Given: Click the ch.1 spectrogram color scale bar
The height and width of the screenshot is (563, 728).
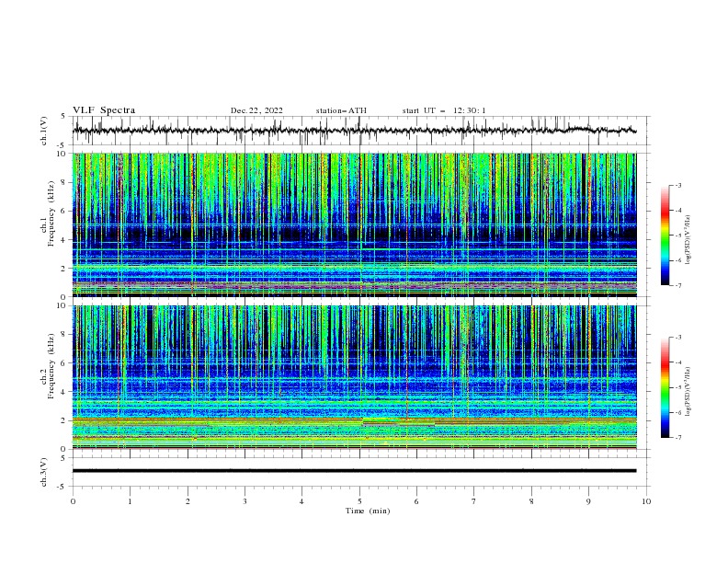Looking at the screenshot, I should [665, 236].
